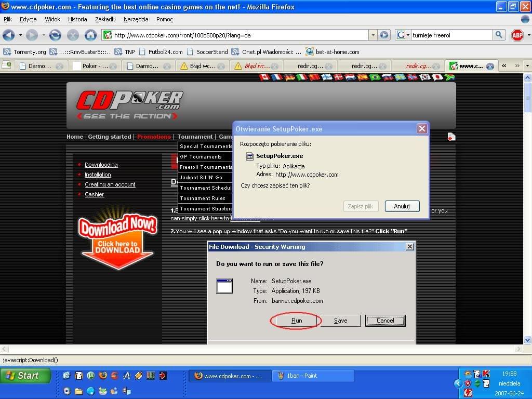Click the search magnifier icon
532x399 pixels.
(x=499, y=35)
